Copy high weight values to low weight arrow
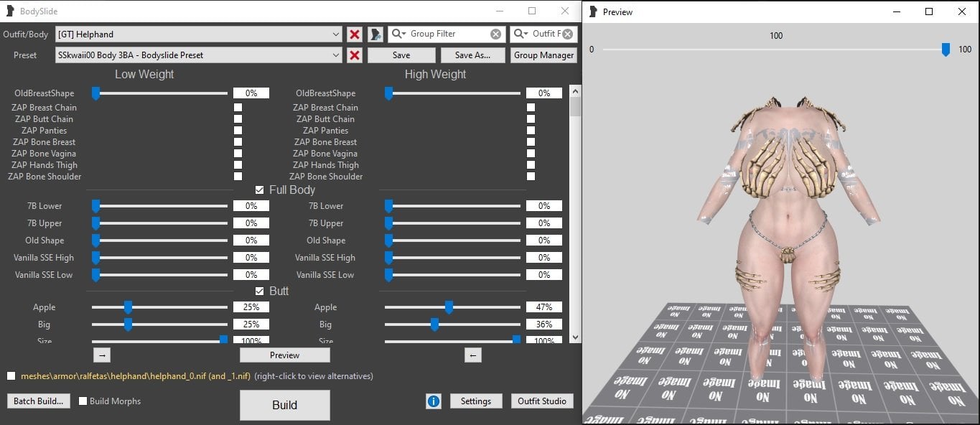 coord(472,355)
